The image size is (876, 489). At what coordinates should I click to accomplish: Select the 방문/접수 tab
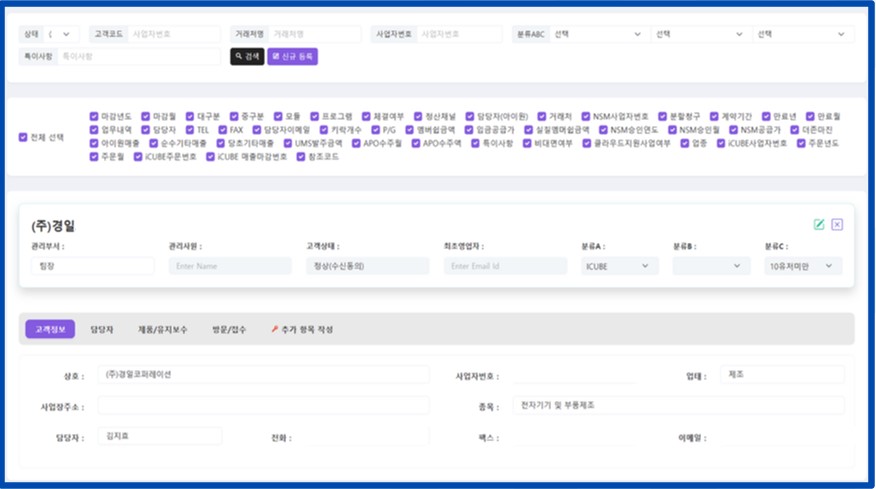click(228, 329)
